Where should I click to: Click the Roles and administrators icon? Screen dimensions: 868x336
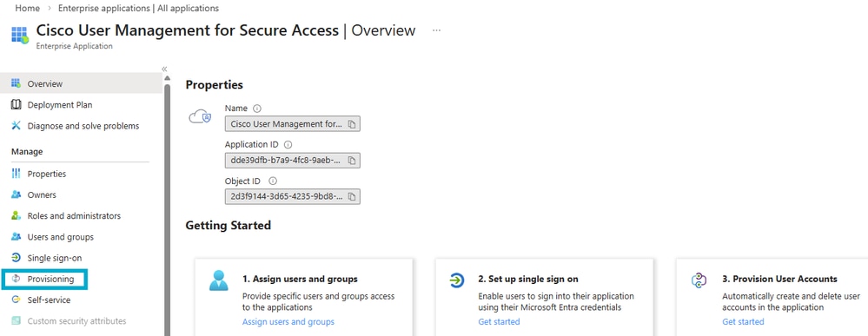(x=16, y=216)
